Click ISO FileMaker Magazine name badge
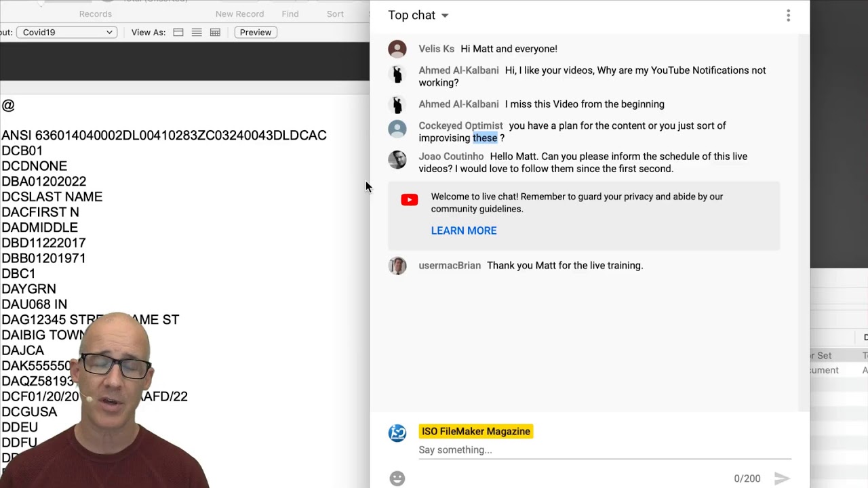Image resolution: width=868 pixels, height=488 pixels. (x=476, y=431)
